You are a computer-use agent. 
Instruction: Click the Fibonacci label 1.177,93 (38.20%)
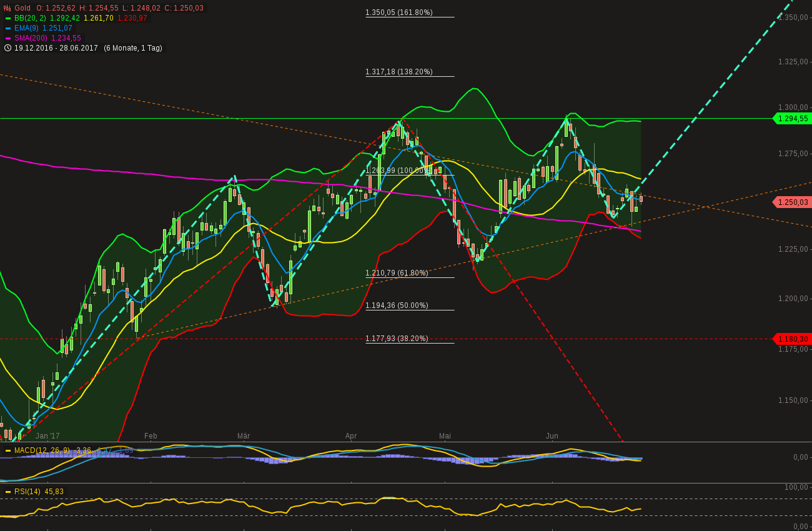coord(397,339)
